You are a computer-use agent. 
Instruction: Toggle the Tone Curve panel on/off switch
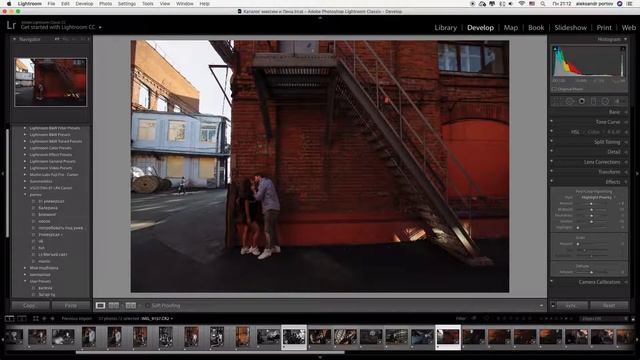pos(551,122)
